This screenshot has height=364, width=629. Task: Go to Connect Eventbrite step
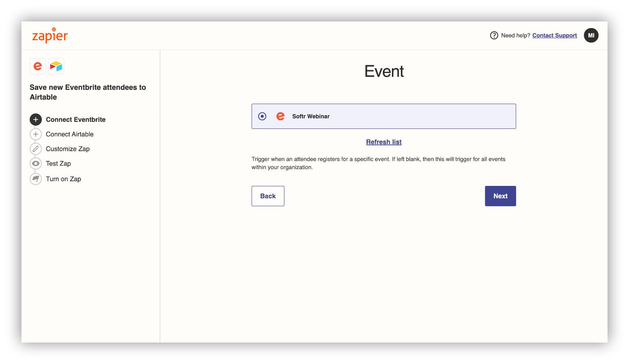76,120
